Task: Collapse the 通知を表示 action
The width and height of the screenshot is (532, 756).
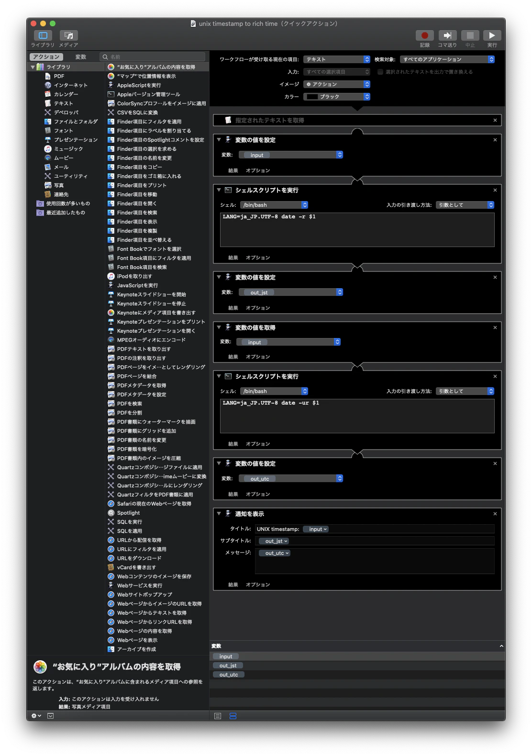Action: tap(219, 514)
